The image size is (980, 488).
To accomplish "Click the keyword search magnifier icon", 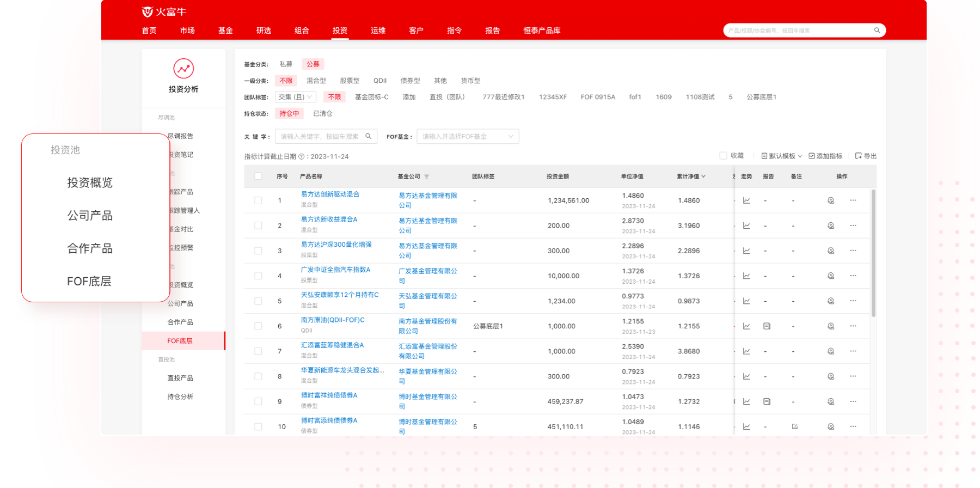I will pos(369,136).
